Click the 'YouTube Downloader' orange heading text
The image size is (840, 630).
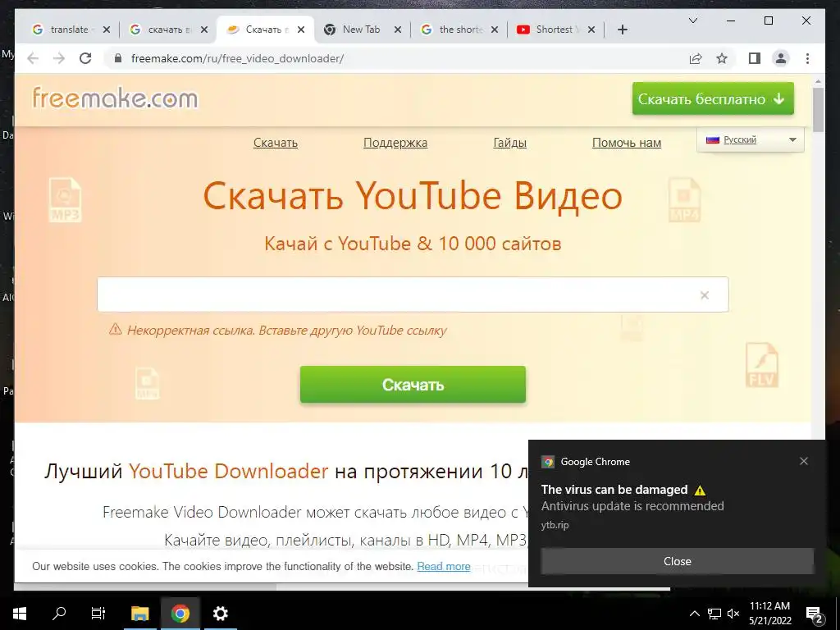pos(228,471)
